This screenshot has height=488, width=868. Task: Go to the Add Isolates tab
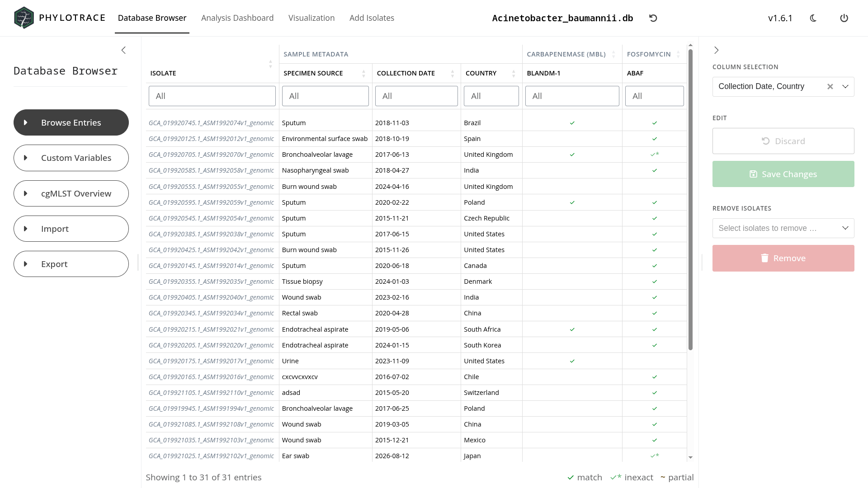point(372,18)
